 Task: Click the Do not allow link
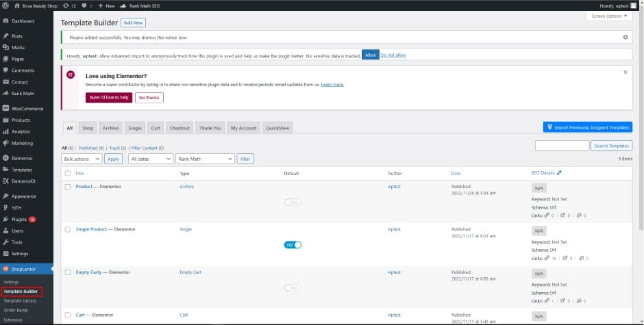[x=393, y=55]
